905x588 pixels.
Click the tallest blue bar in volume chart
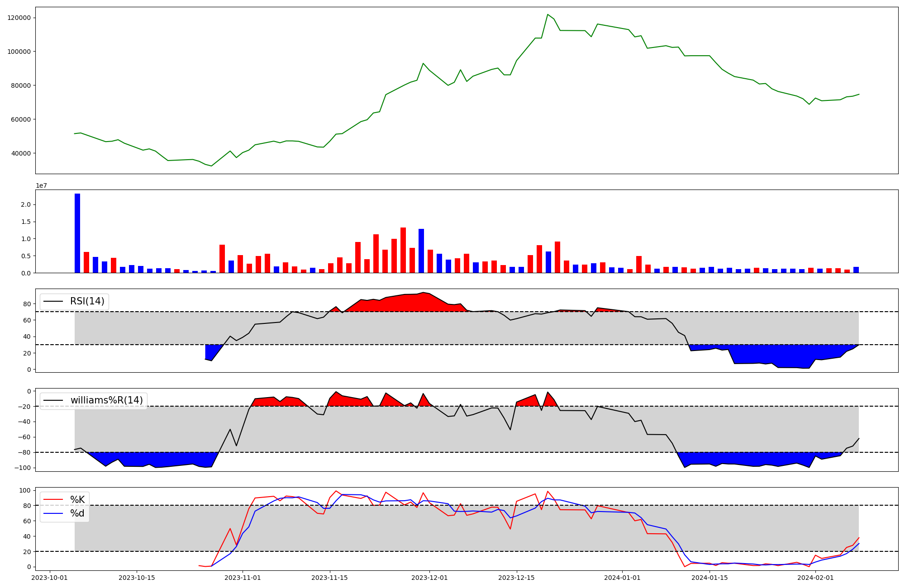(77, 233)
